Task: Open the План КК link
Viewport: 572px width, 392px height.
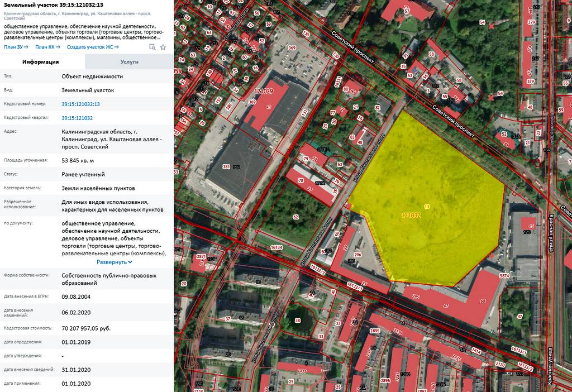Action: [47, 47]
